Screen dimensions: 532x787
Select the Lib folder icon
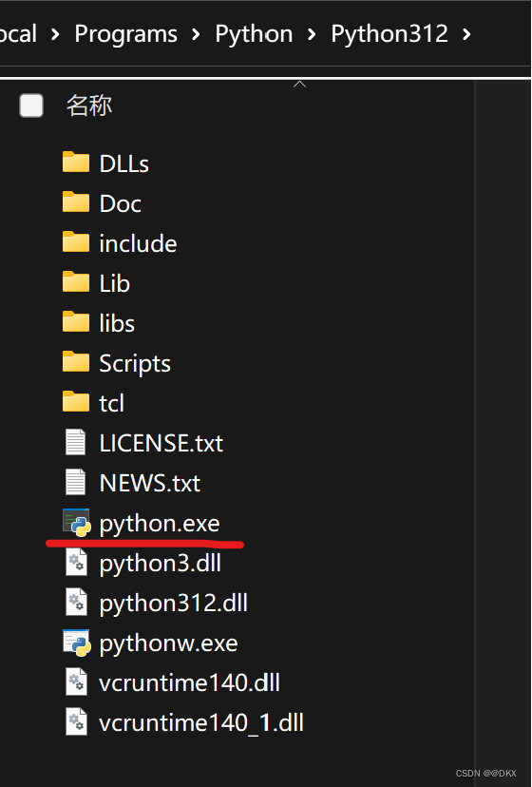76,282
